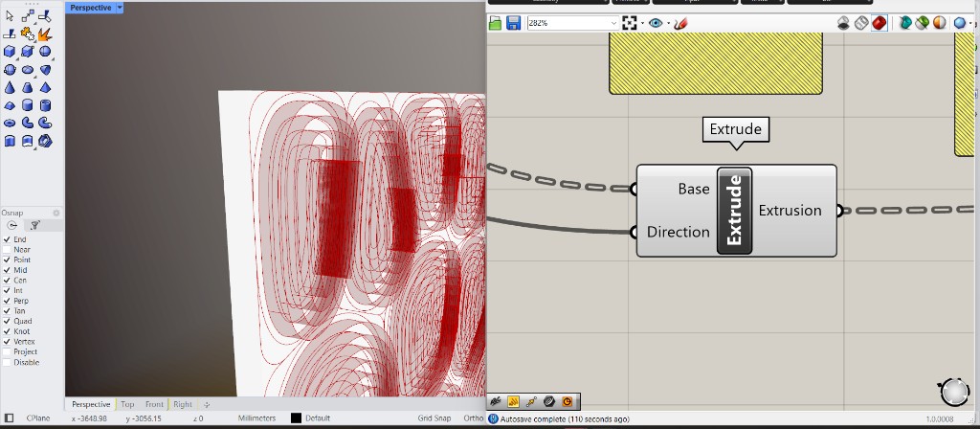Switch to the Top viewport tab
The width and height of the screenshot is (980, 429).
127,404
